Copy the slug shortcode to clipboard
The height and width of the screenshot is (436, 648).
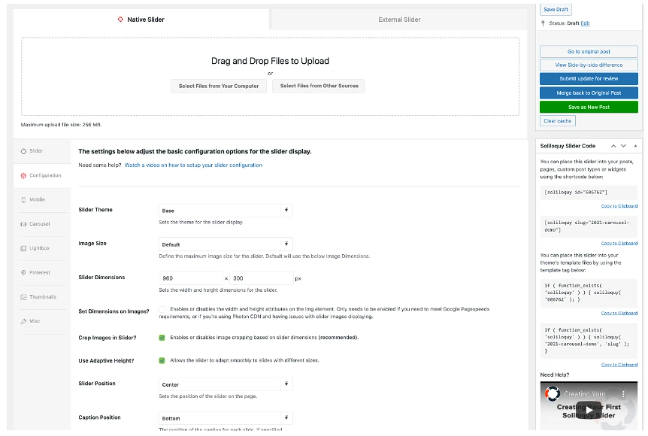(619, 243)
